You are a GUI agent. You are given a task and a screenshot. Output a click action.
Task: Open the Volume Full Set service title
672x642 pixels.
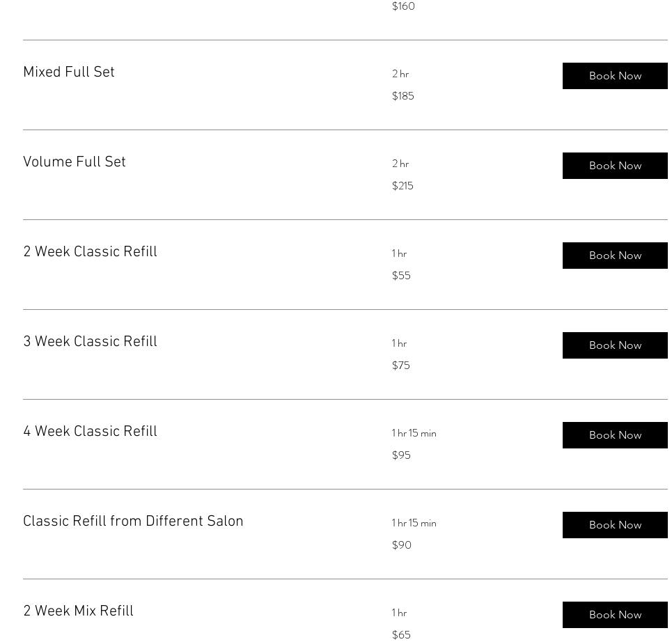click(x=75, y=163)
